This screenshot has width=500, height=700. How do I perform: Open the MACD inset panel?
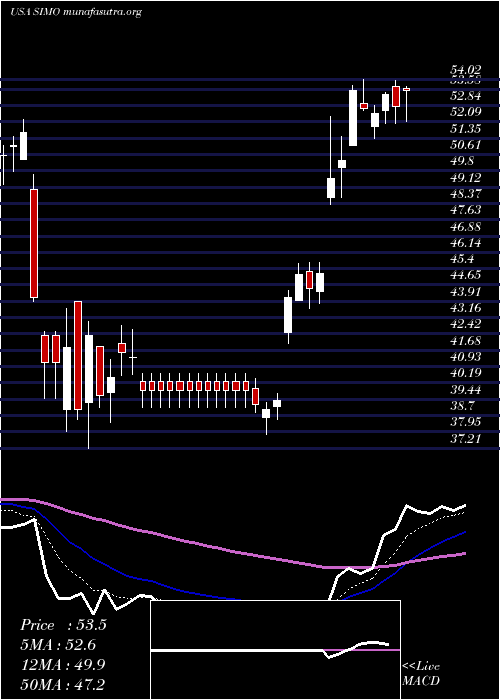(275, 650)
